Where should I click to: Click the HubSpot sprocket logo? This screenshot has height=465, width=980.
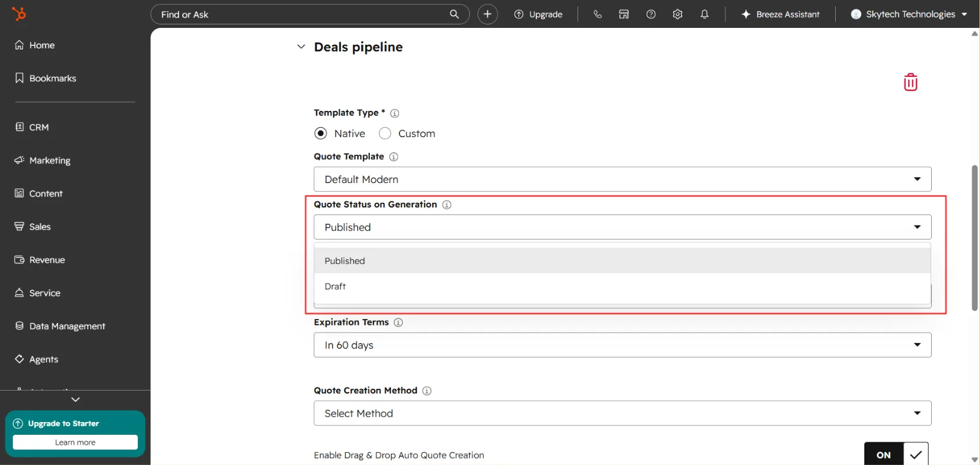(x=19, y=14)
